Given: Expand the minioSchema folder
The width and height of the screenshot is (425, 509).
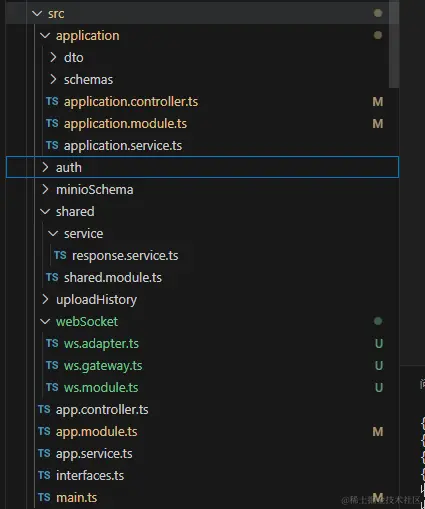Looking at the screenshot, I should click(202, 189).
